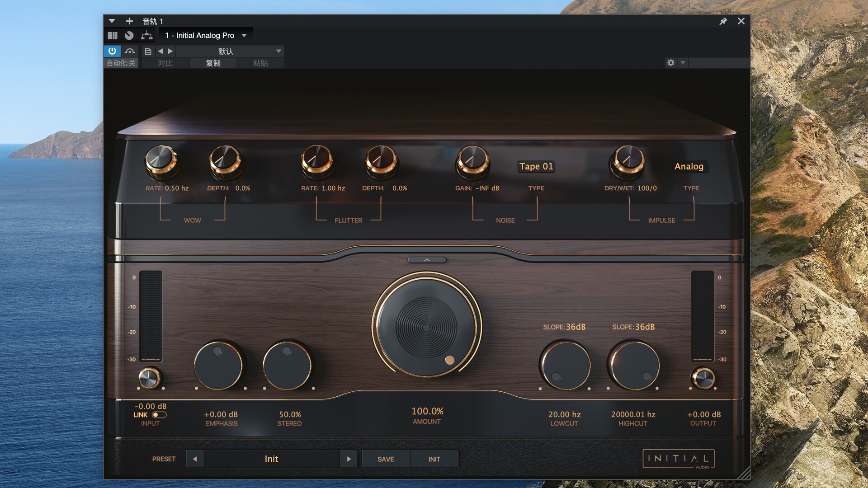Add a new insert with plus icon

click(129, 21)
